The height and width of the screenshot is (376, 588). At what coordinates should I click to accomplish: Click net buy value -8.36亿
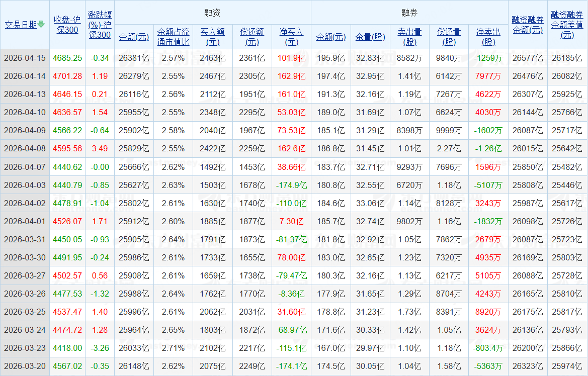tap(291, 294)
